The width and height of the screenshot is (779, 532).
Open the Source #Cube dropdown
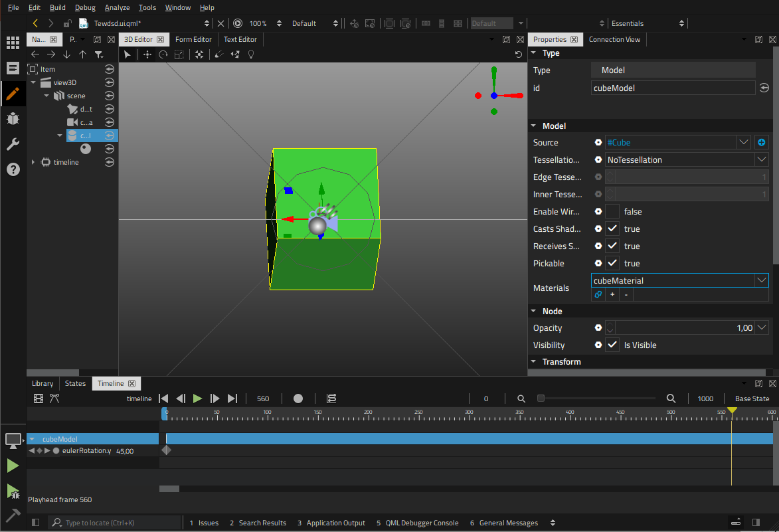[x=744, y=143]
